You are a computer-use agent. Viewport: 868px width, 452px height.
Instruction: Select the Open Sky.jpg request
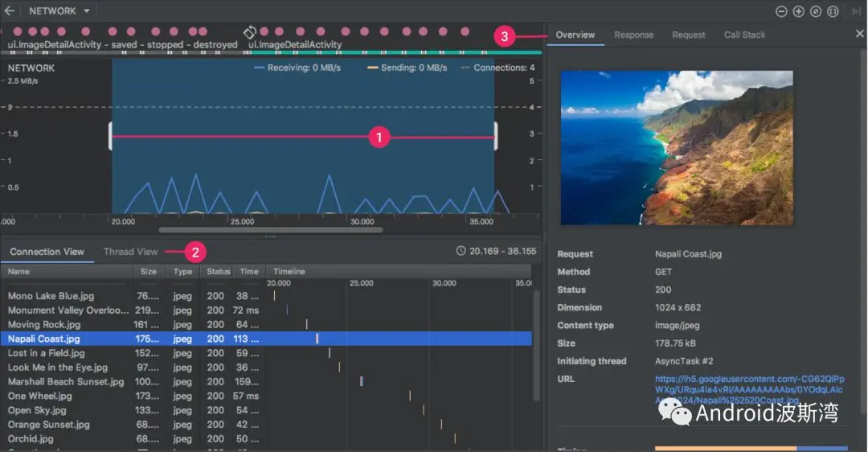coord(266,410)
